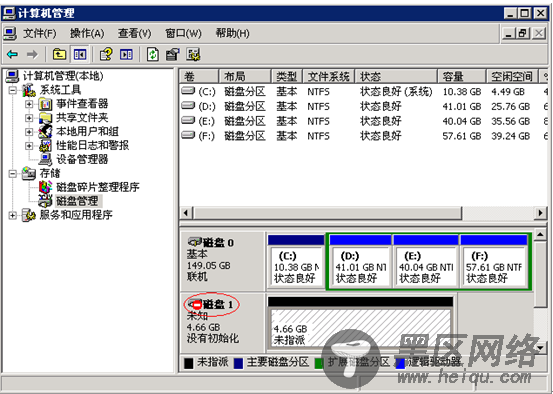Click the drive icon of volume (F:) row
This screenshot has height=394, width=553.
(x=188, y=135)
